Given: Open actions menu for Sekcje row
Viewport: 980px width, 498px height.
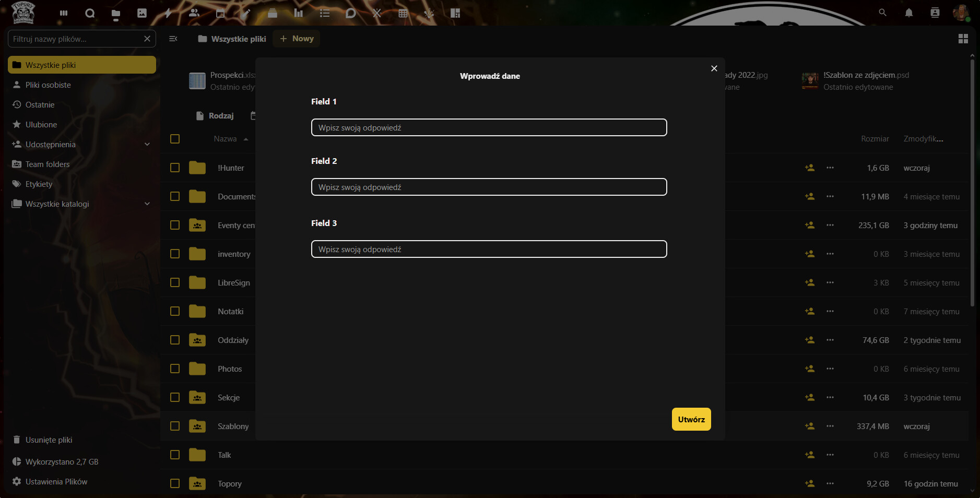Looking at the screenshot, I should (830, 397).
